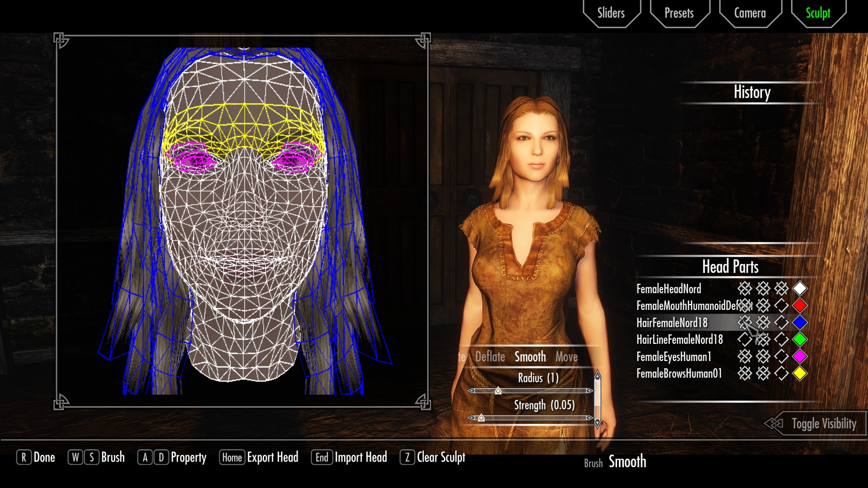Viewport: 868px width, 488px height.
Task: Select the FemaleHeadNord head part name
Action: coord(669,289)
